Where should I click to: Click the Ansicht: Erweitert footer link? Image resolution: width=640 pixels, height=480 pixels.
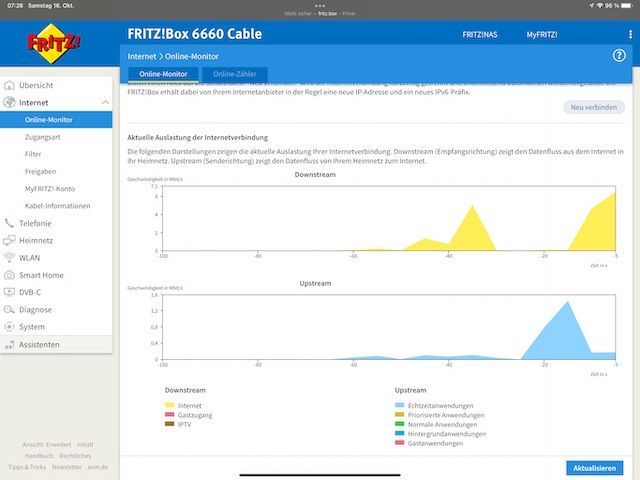coord(47,444)
